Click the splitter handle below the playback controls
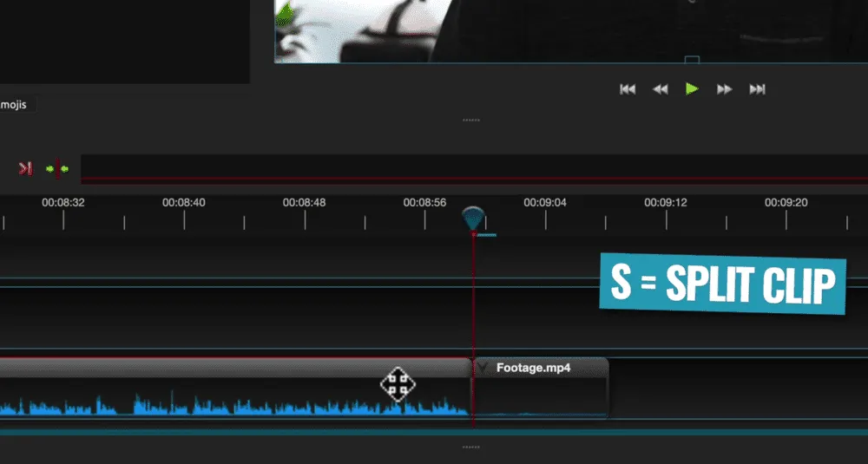This screenshot has width=868, height=464. [471, 121]
